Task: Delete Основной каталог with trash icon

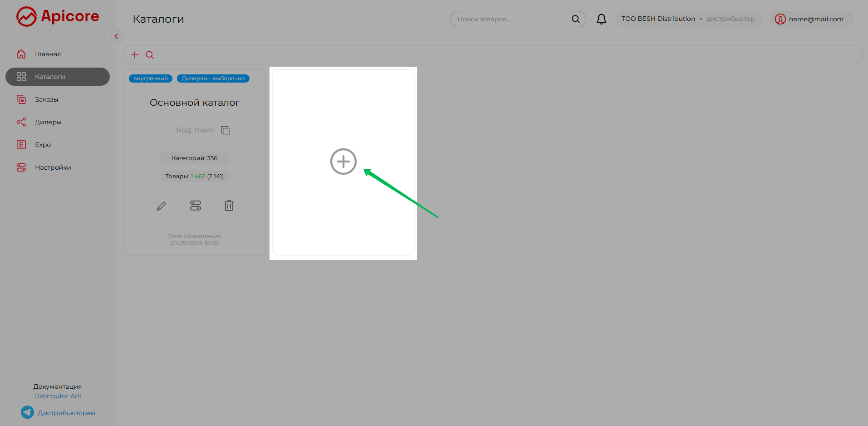Action: (229, 206)
